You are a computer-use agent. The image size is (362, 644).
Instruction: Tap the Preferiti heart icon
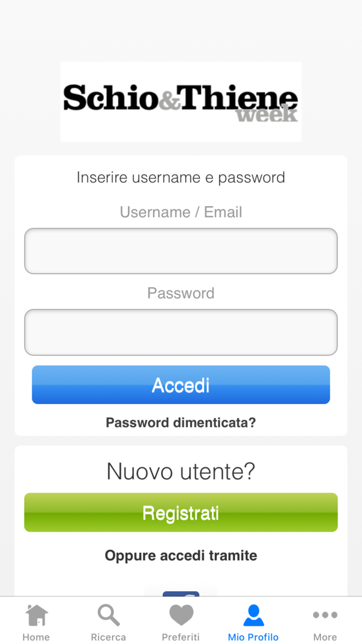[x=181, y=616]
